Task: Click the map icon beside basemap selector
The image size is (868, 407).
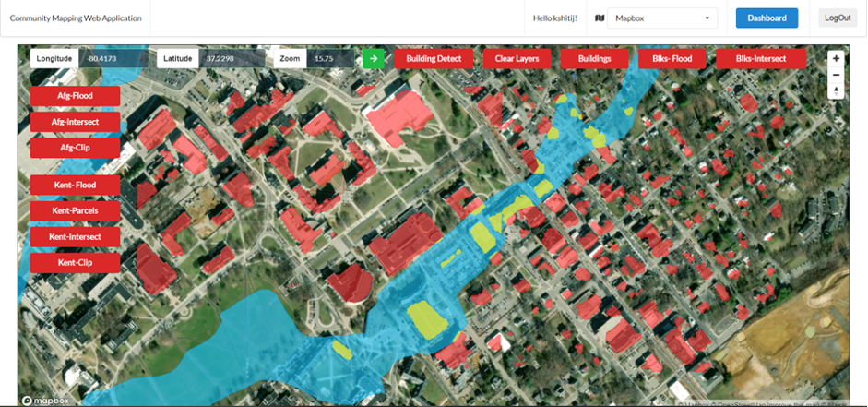Action: point(600,18)
